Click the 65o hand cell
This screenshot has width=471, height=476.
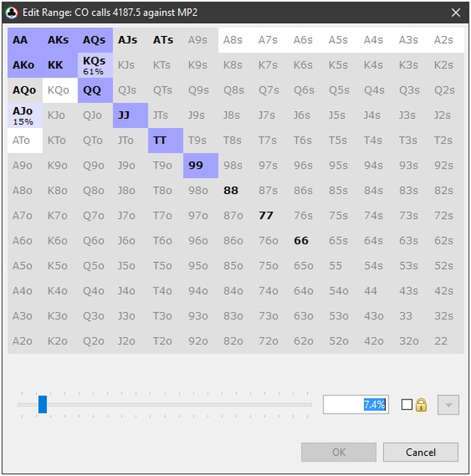[x=306, y=266]
